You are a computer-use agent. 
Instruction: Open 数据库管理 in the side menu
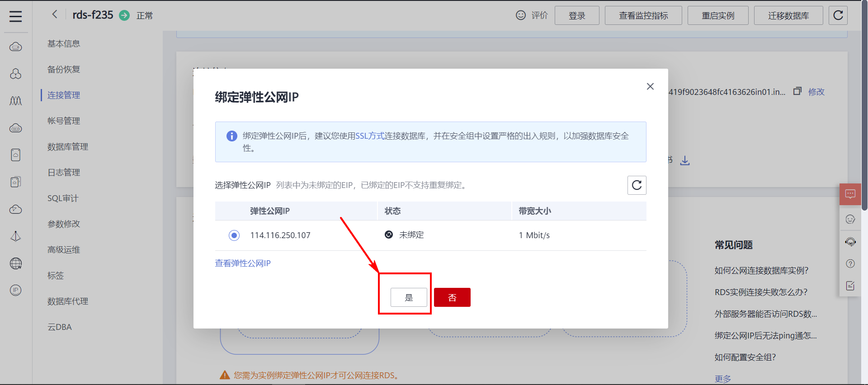tap(68, 147)
